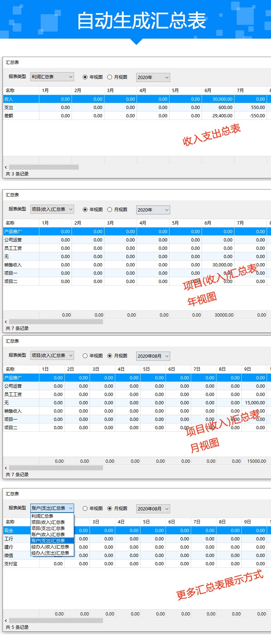Click the left scroll arrow in the 账户(支出) panel
The image size is (271, 644).
6,621
